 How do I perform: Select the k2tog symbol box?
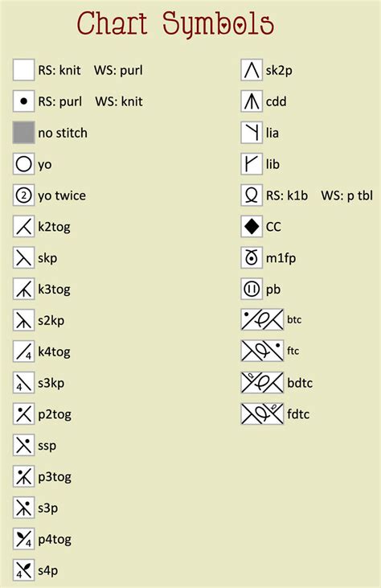click(23, 227)
